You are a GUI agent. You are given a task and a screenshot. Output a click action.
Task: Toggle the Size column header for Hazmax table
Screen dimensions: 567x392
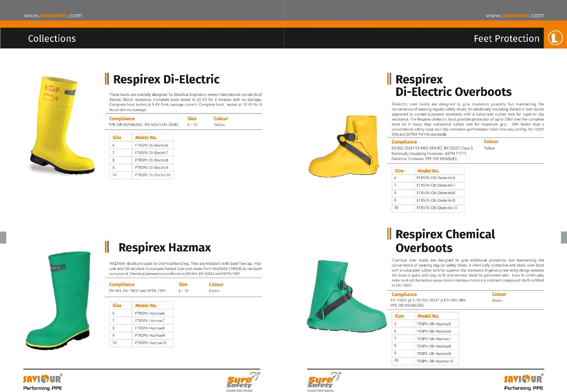click(117, 305)
